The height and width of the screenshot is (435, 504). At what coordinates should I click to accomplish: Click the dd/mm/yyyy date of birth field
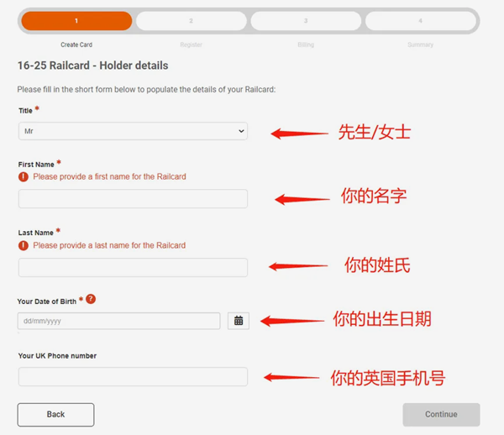click(118, 321)
